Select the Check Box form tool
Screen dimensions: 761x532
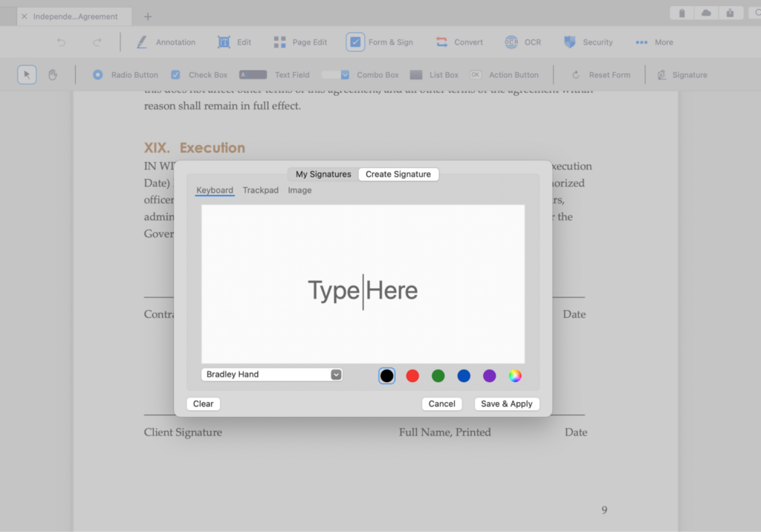[176, 75]
